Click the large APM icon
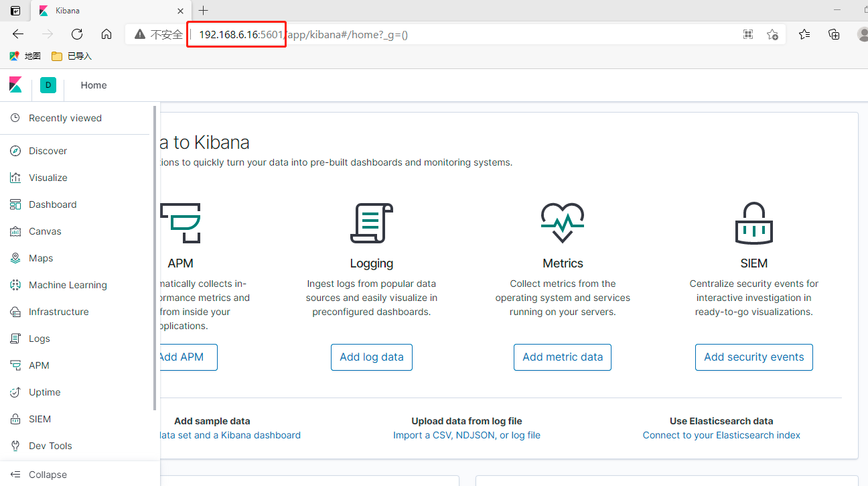Viewport: 868px width, 486px height. pos(181,223)
